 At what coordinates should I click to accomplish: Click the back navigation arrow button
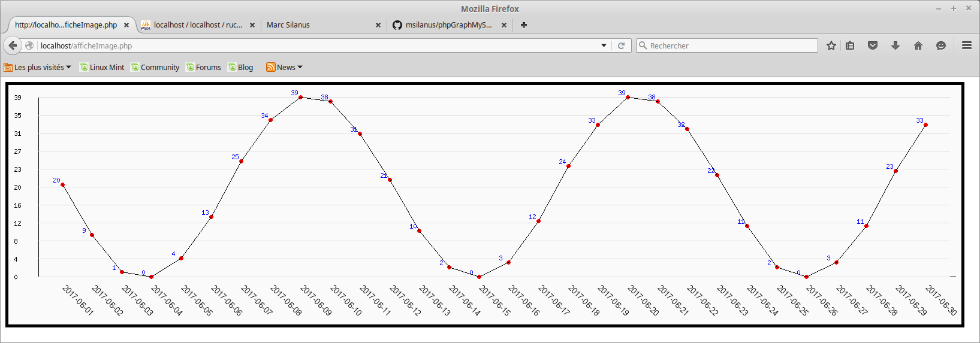(13, 45)
